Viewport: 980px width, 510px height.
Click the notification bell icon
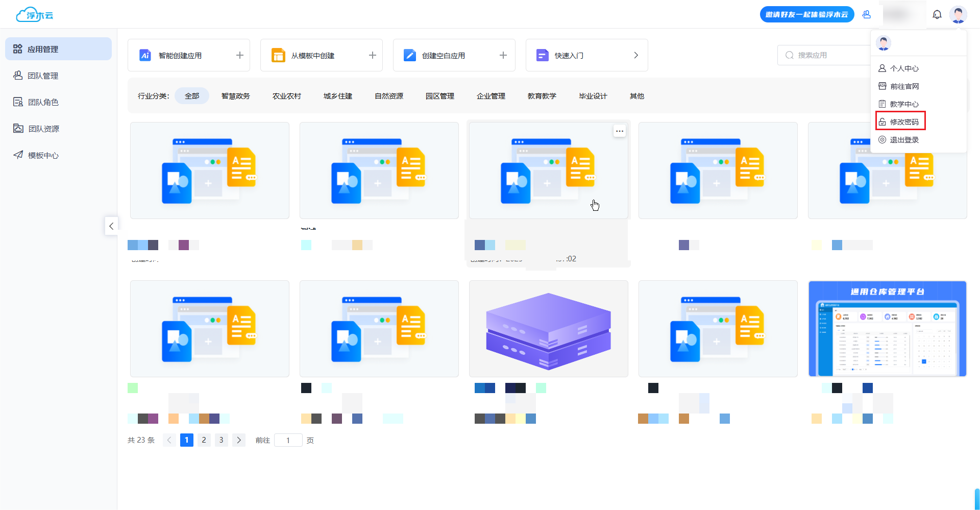[x=937, y=15]
